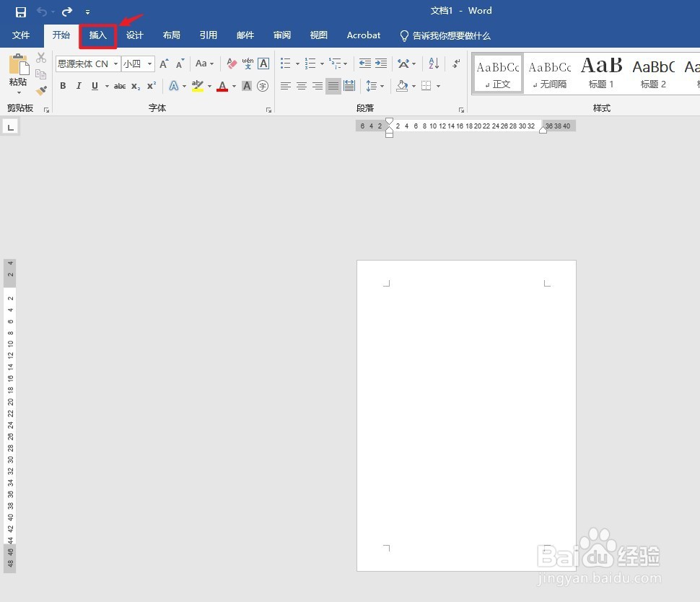
Task: Expand the font color dropdown arrow
Action: tap(234, 86)
